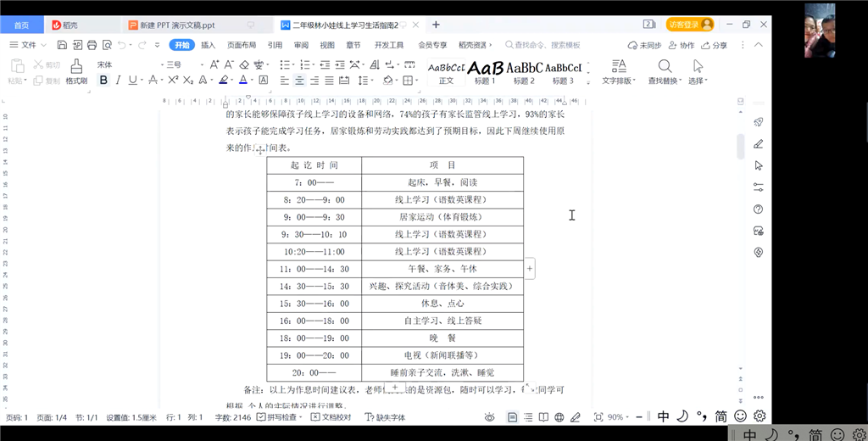Toggle center alignment button

point(299,81)
